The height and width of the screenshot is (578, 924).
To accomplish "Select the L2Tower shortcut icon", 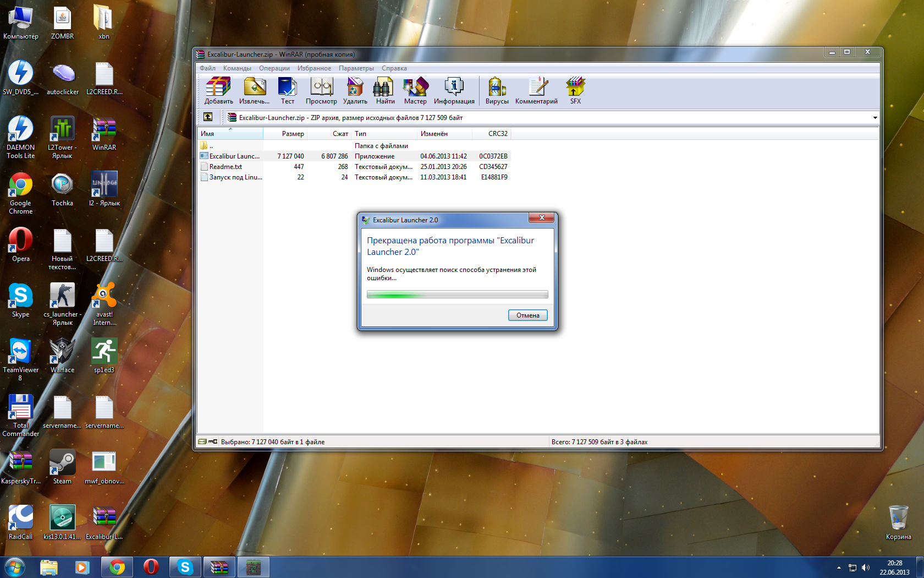I will 62,138.
